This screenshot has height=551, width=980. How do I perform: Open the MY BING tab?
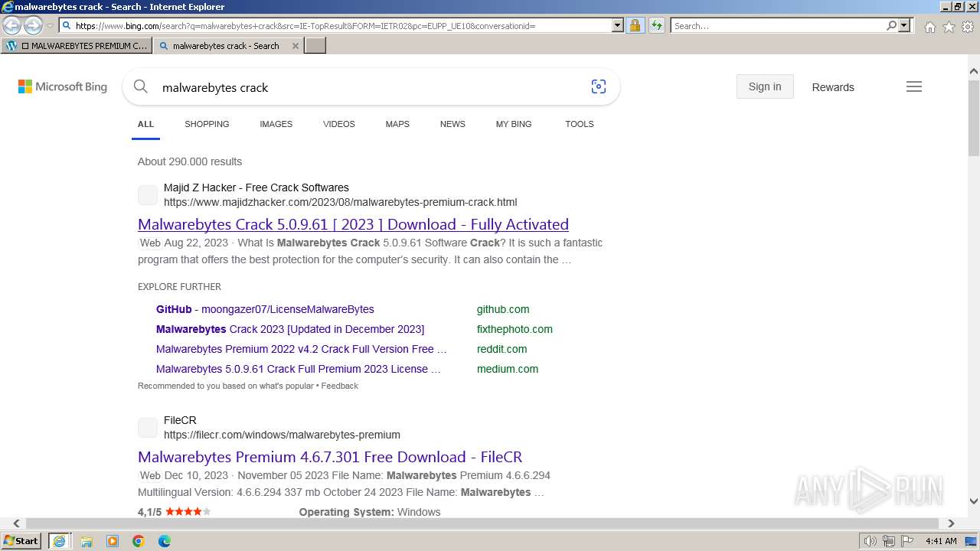tap(514, 124)
